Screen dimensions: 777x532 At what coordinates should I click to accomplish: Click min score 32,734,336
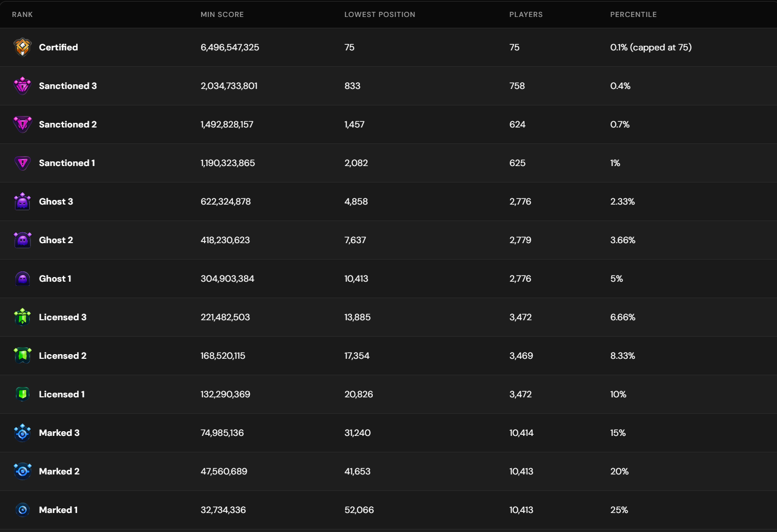[x=223, y=510]
